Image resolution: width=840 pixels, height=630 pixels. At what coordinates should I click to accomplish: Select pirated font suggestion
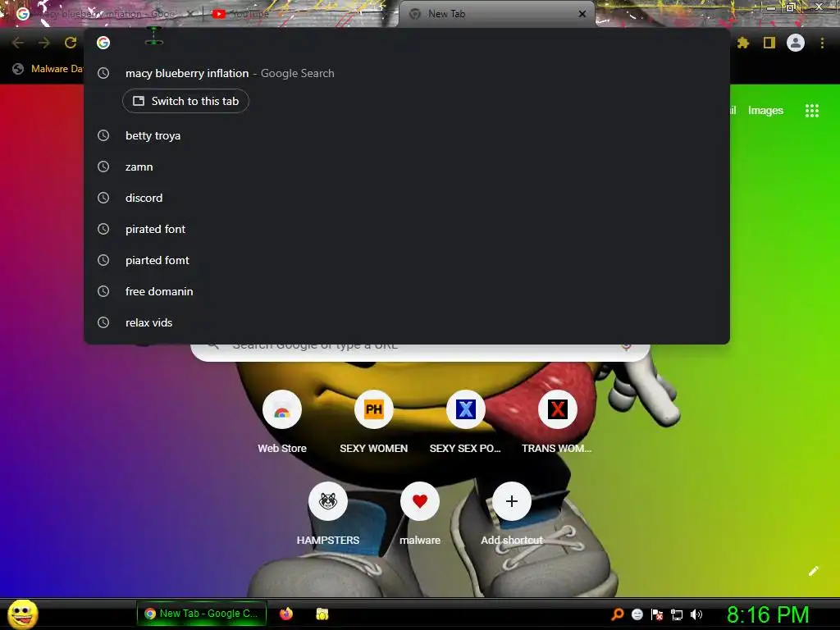click(x=407, y=229)
